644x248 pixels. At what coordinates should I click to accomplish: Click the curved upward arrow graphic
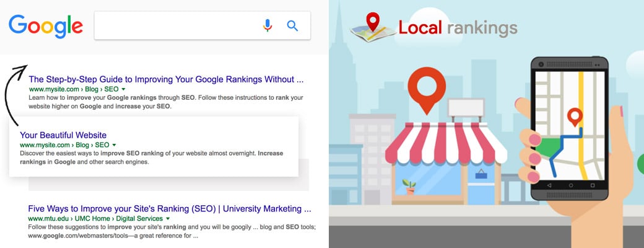click(x=15, y=95)
